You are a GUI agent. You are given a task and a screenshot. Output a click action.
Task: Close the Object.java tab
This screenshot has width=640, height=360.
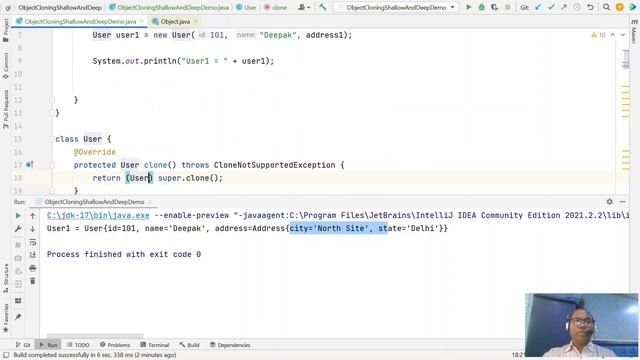click(196, 21)
